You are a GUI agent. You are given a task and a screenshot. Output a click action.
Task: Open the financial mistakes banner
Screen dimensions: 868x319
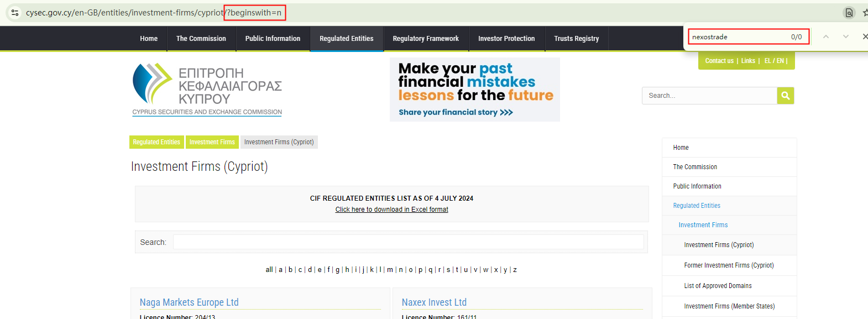[475, 90]
